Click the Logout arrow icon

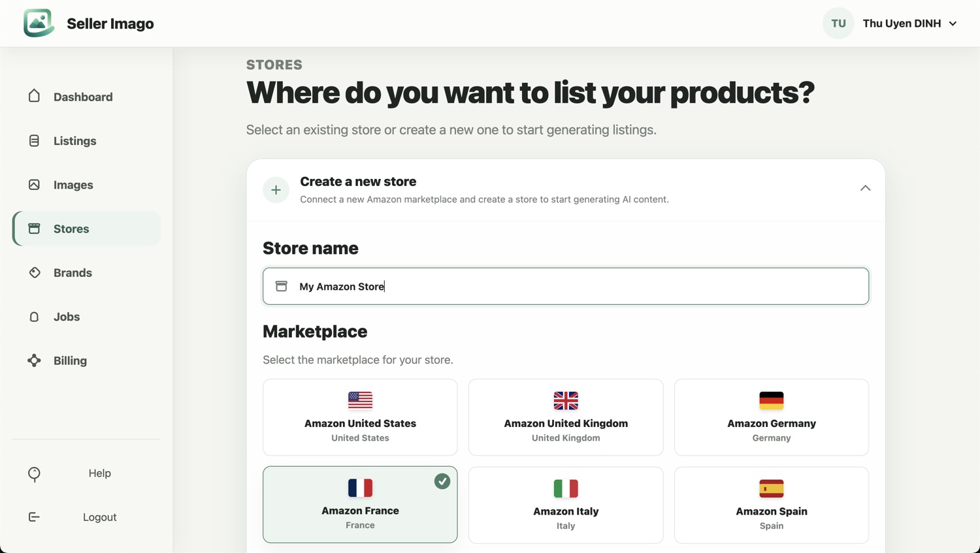(x=34, y=517)
